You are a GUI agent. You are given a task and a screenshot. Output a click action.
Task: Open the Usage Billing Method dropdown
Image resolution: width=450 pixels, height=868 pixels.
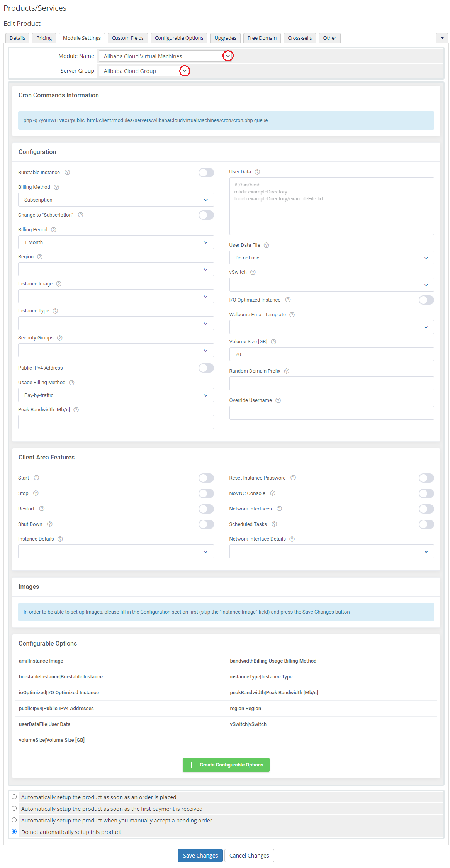tap(116, 395)
